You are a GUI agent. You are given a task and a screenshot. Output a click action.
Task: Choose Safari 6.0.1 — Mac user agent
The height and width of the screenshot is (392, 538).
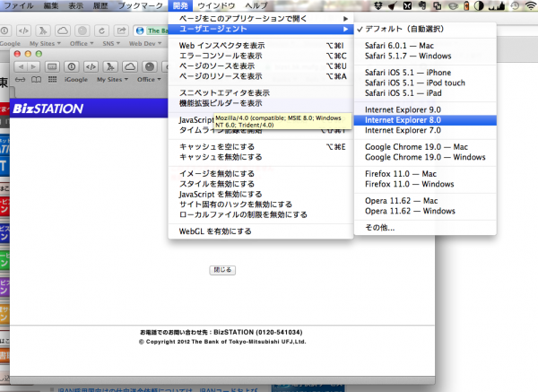[x=425, y=46]
